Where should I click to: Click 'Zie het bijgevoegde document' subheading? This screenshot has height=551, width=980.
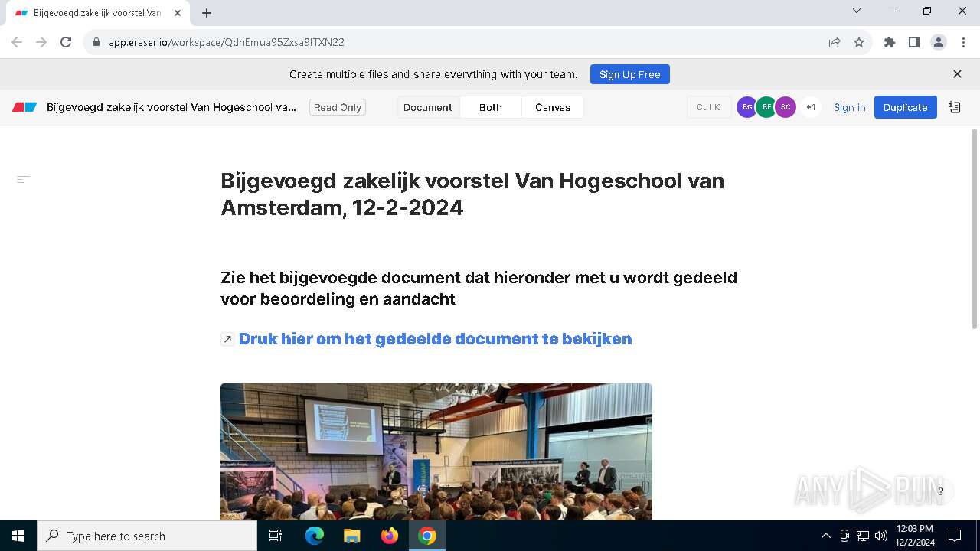click(x=479, y=288)
